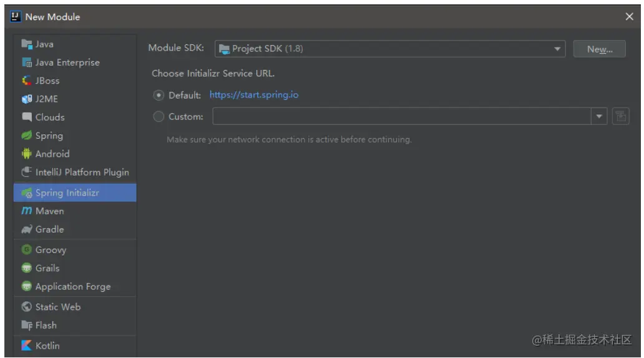Select the Default service URL radio button
Screen dimensions: 644x358
159,96
